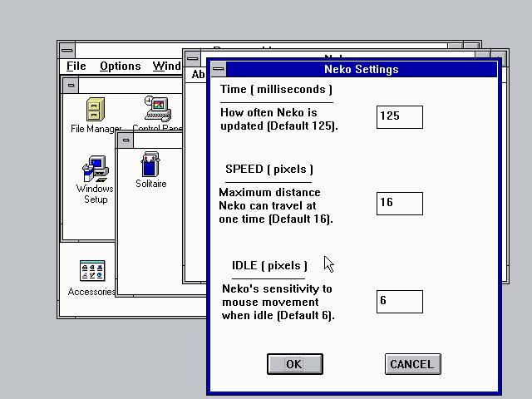Screen dimensions: 532x399
Task: Open the Window menu in Program Manager
Action: (x=166, y=66)
